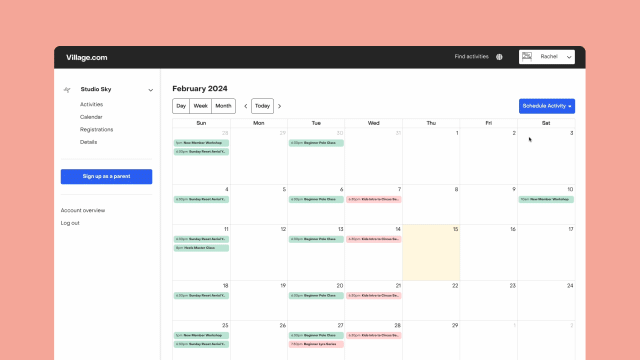The height and width of the screenshot is (360, 640).
Task: Open Registrations in the sidebar
Action: pos(96,130)
